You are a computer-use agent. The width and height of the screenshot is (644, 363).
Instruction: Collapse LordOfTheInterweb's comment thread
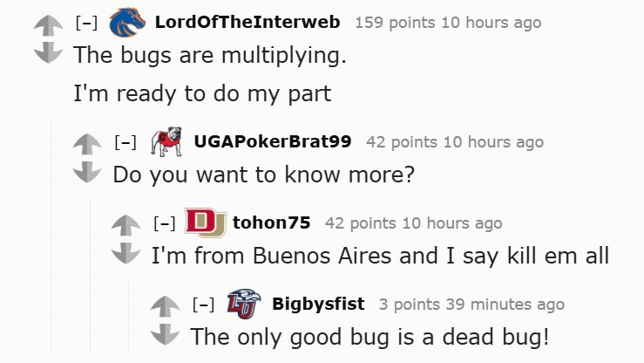pos(85,23)
